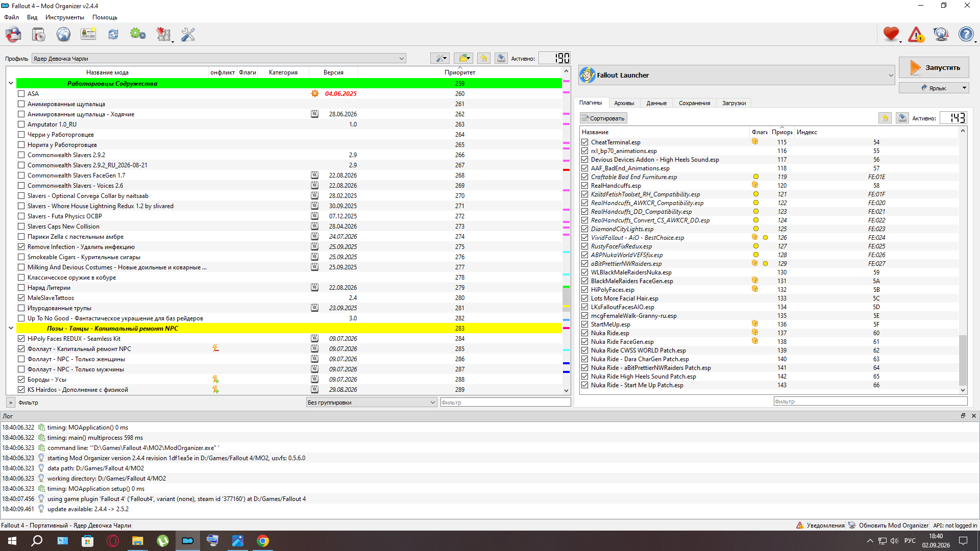This screenshot has height=551, width=980.
Task: Open the Файл menu
Action: [12, 17]
